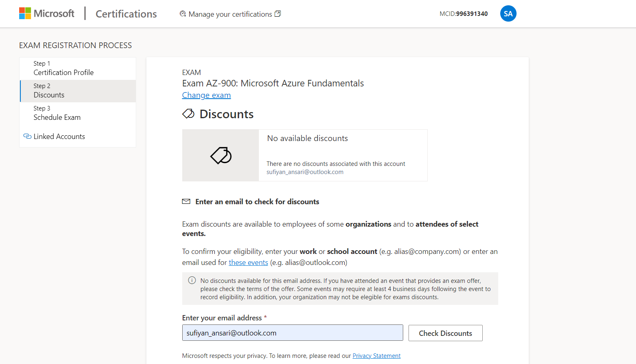Open the Change exam link
The image size is (636, 364).
pyautogui.click(x=206, y=95)
